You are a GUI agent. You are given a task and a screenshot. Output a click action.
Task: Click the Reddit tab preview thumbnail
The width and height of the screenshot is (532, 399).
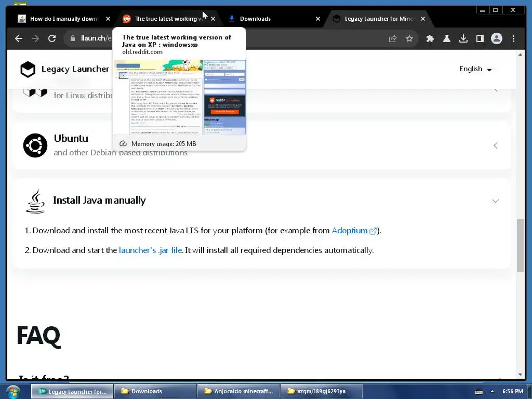pyautogui.click(x=179, y=97)
